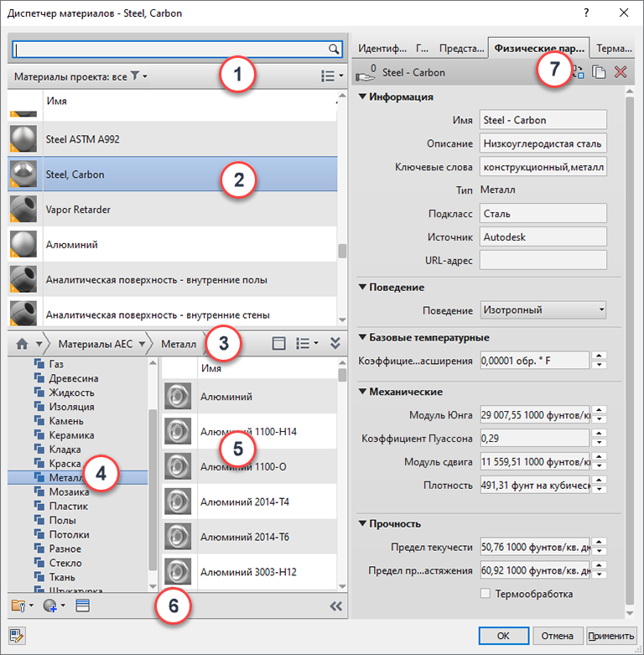Collapse the Информация section
This screenshot has height=655, width=644.
pyautogui.click(x=362, y=96)
